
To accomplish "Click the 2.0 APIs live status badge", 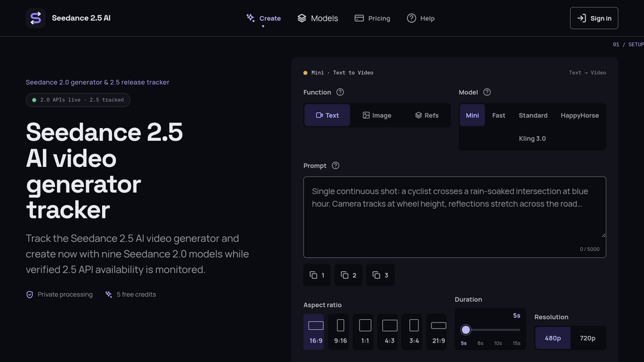I will tap(78, 100).
